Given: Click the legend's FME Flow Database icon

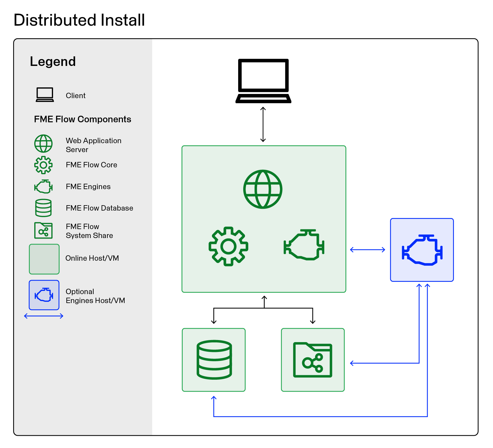Looking at the screenshot, I should coord(44,208).
